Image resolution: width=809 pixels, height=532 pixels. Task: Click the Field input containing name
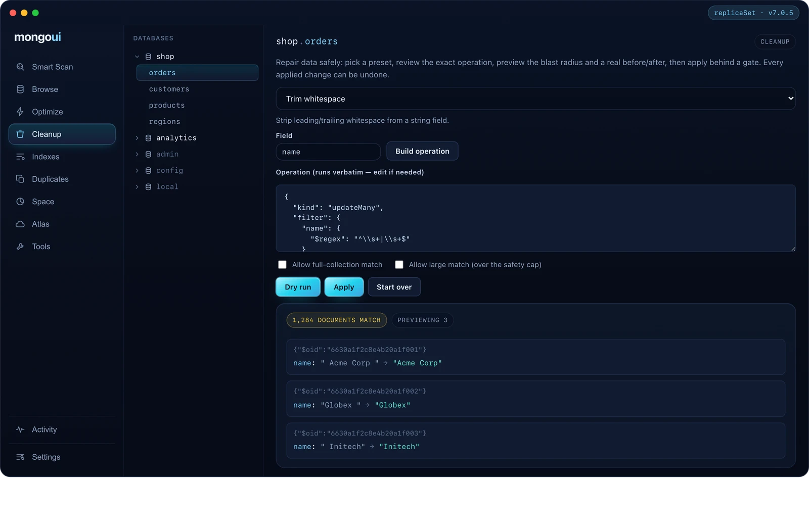pyautogui.click(x=328, y=152)
